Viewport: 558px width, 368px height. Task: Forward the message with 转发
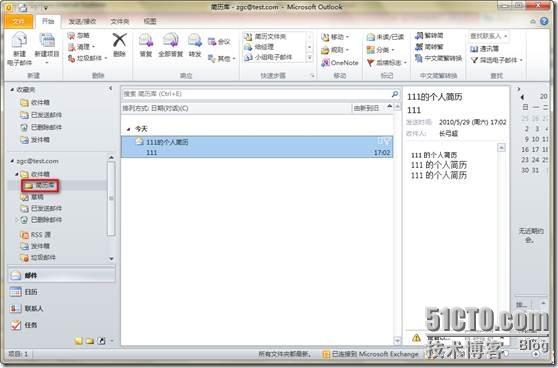[195, 44]
